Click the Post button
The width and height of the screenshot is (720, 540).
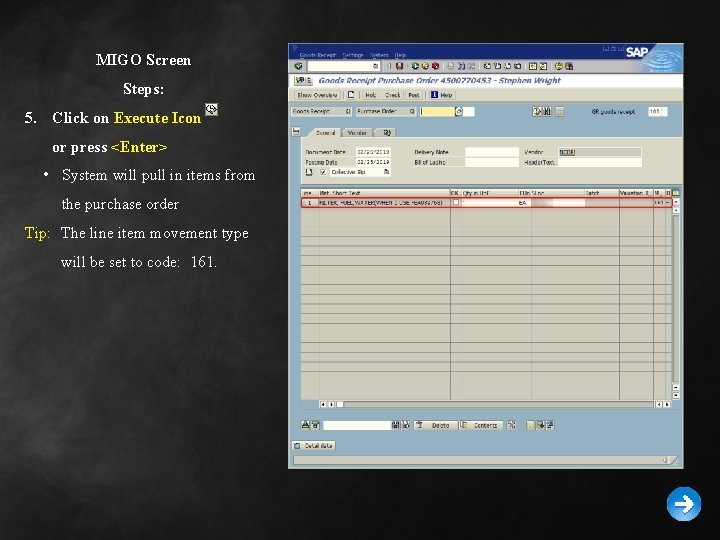click(x=414, y=95)
